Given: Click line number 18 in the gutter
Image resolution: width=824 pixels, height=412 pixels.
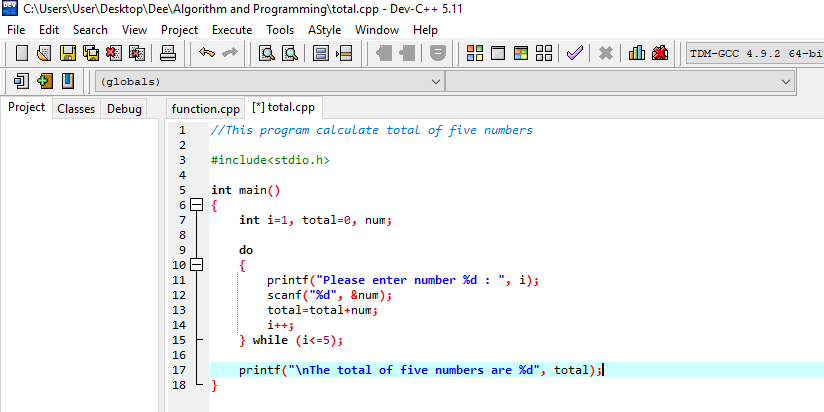Looking at the screenshot, I should pyautogui.click(x=179, y=385).
